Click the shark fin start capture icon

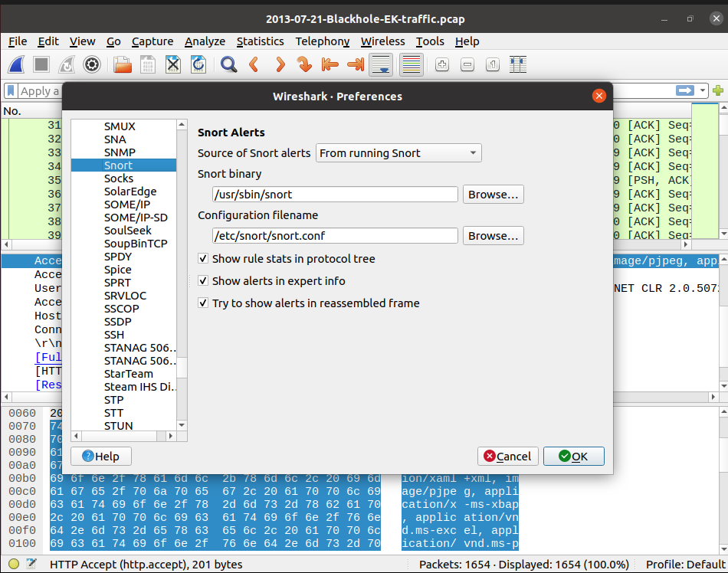17,64
